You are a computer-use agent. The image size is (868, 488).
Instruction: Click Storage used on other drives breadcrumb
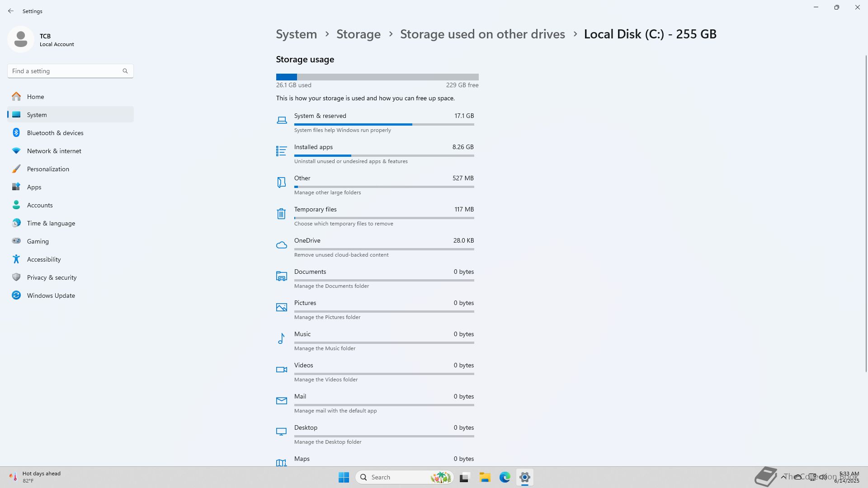click(x=482, y=34)
